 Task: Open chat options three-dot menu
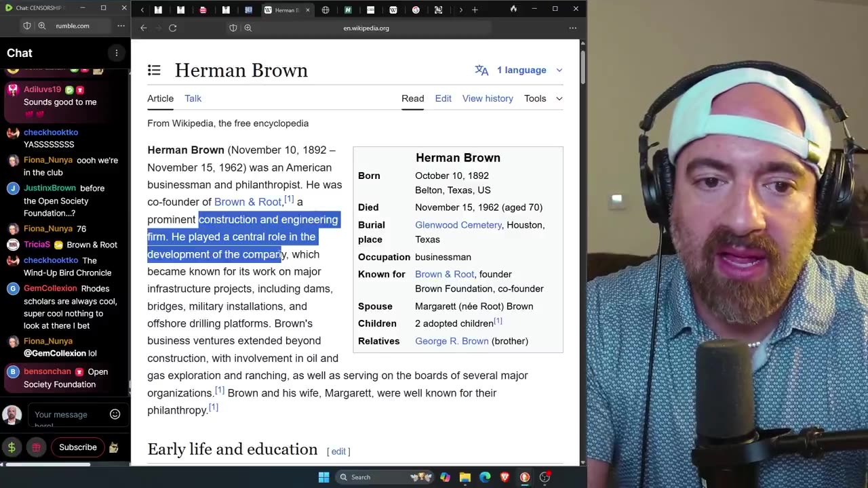pyautogui.click(x=116, y=53)
